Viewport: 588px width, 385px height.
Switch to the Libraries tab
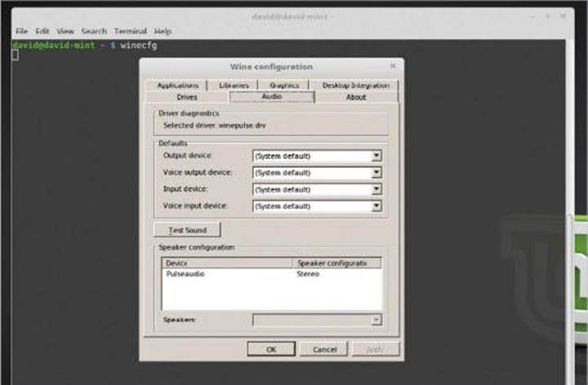tap(234, 86)
